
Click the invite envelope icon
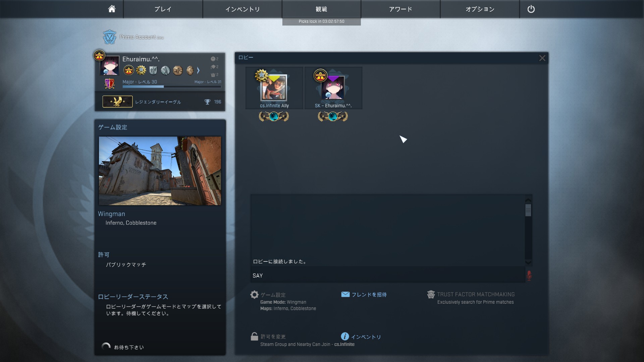tap(345, 294)
